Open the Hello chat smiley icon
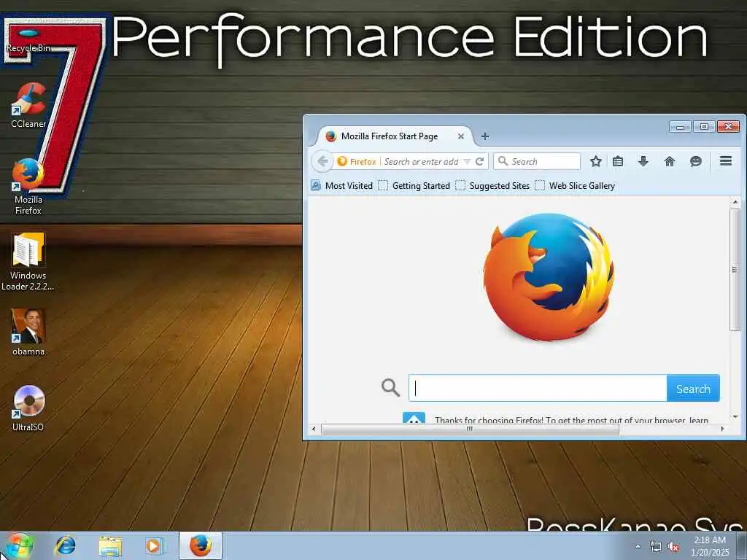The width and height of the screenshot is (747, 560). 695,161
